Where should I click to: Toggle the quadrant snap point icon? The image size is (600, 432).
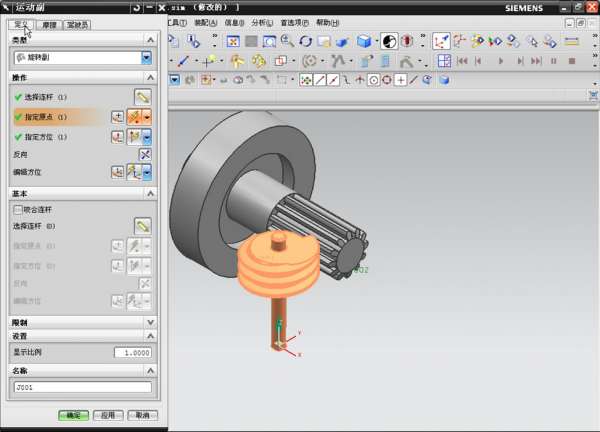tap(387, 80)
